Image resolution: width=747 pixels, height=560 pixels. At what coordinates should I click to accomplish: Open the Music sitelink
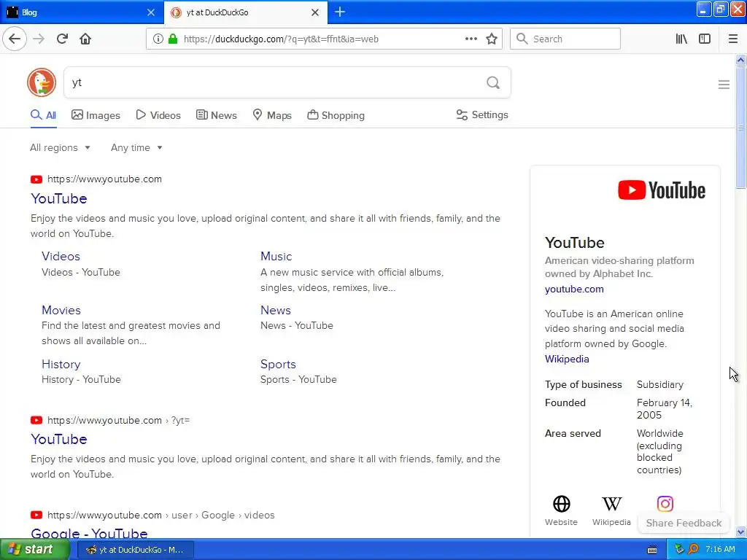click(x=276, y=256)
